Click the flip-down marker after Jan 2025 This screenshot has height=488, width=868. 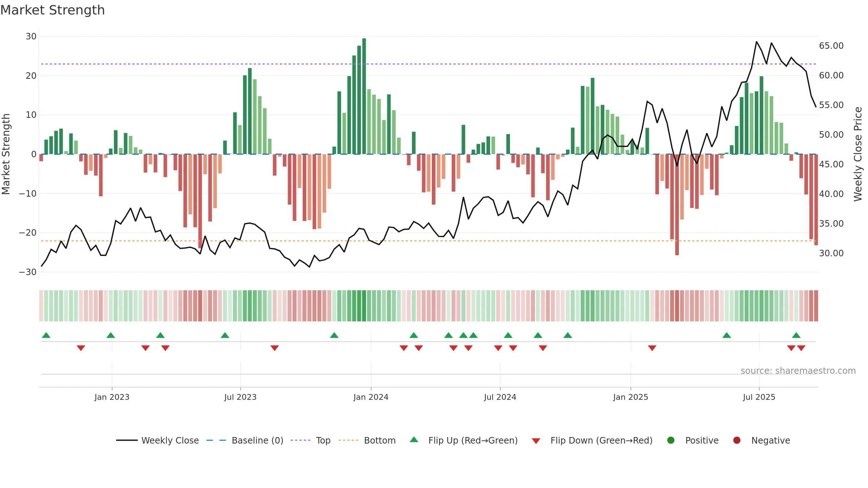click(x=652, y=348)
